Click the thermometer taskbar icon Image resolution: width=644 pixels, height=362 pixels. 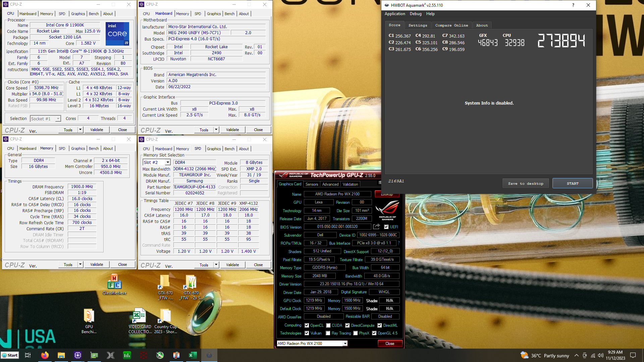[176, 355]
